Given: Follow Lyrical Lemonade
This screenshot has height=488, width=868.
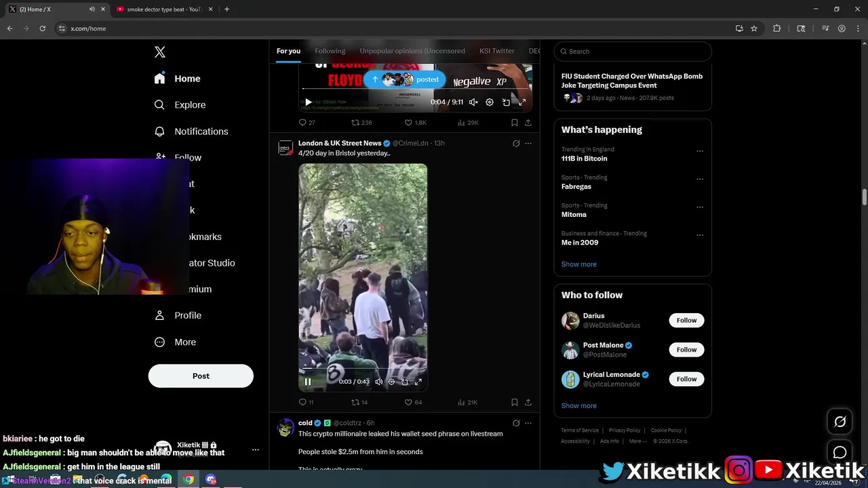Looking at the screenshot, I should (686, 379).
